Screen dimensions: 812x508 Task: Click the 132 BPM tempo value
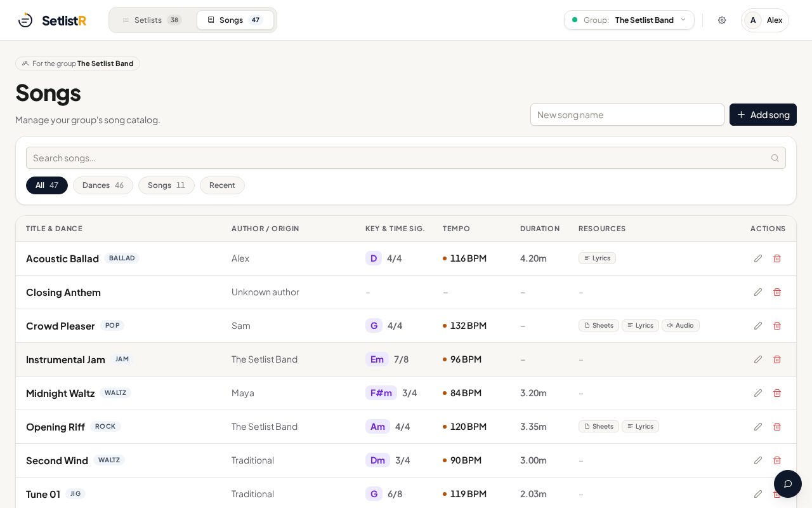pyautogui.click(x=468, y=326)
